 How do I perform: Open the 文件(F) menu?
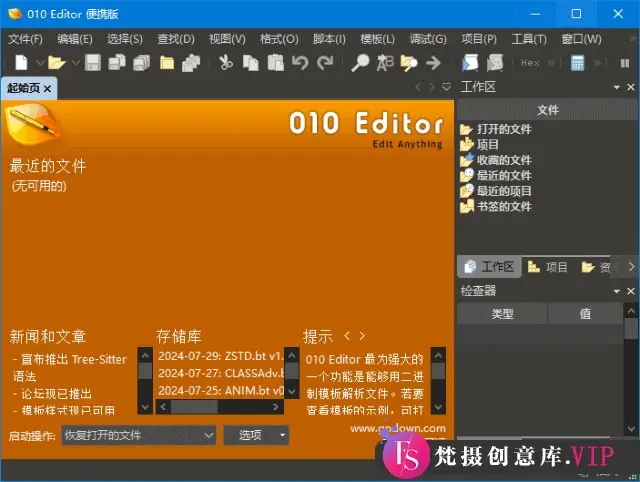25,39
